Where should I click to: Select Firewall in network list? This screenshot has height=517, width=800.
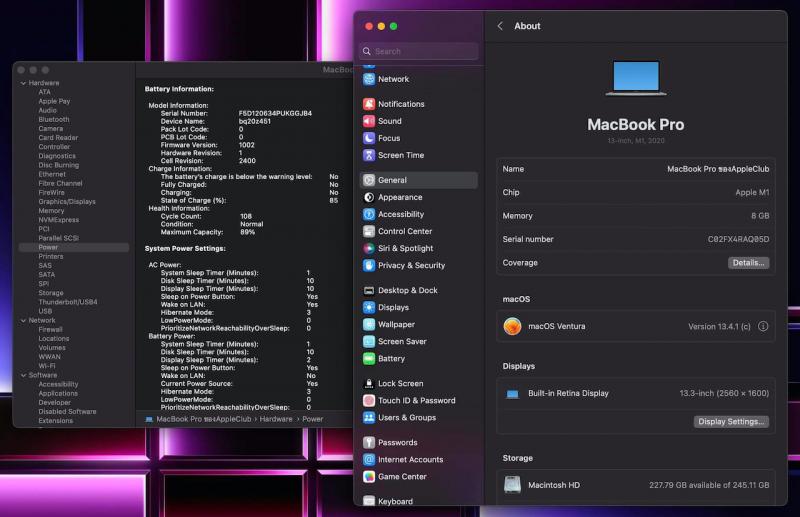pos(51,330)
